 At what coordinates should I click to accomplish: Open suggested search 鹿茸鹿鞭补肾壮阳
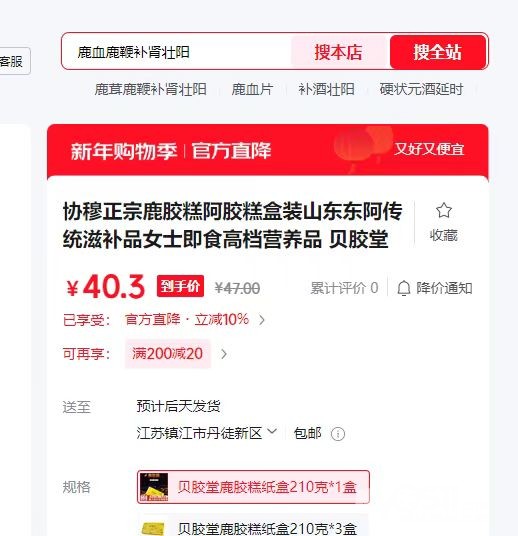[150, 90]
